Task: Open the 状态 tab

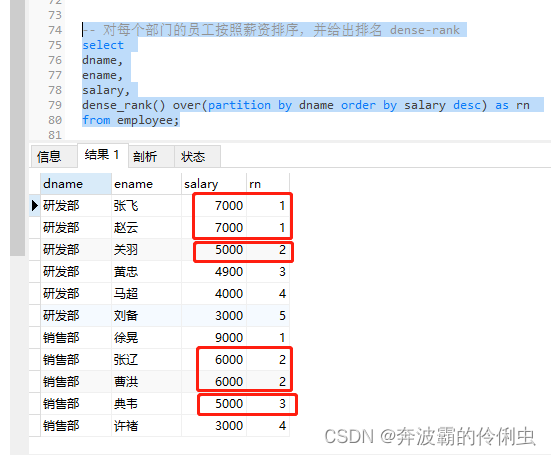Action: [197, 156]
